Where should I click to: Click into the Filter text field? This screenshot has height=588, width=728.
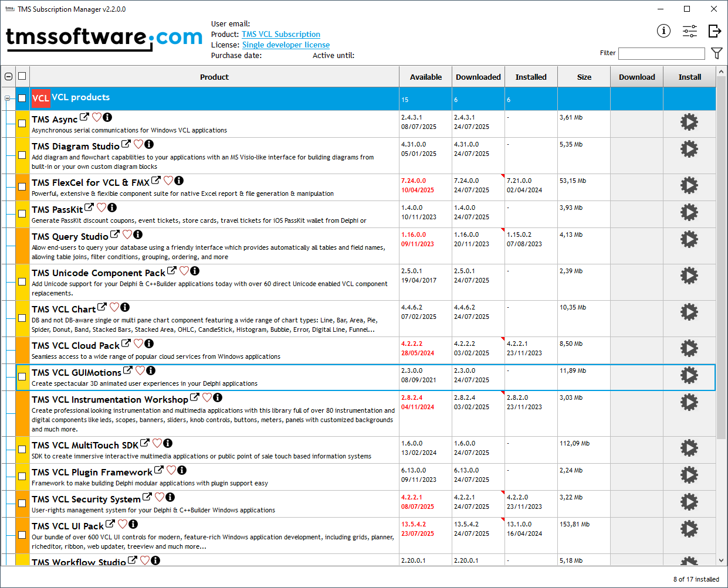coord(662,53)
